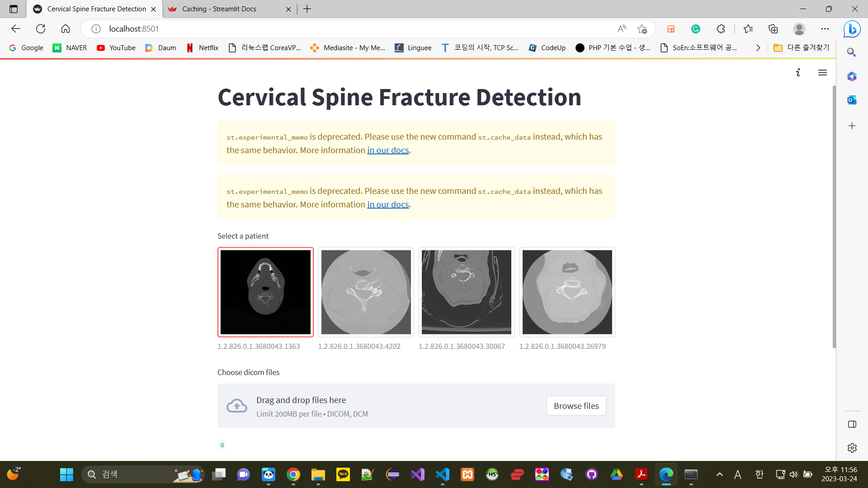868x488 pixels.
Task: Click the localhost:8501 address bar
Action: [316, 29]
